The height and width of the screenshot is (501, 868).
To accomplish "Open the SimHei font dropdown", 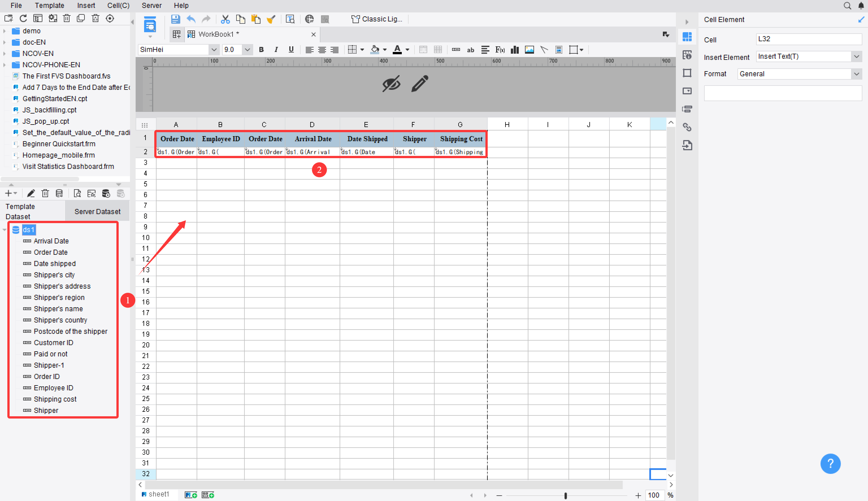I will point(214,50).
